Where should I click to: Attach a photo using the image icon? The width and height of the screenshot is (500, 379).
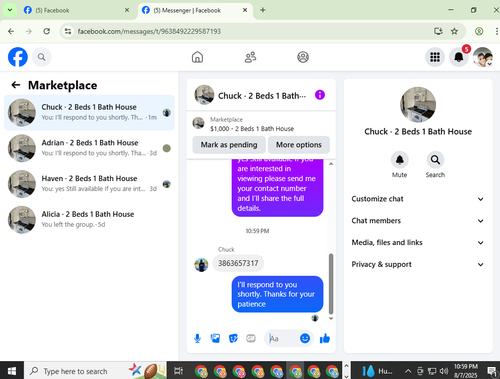click(215, 339)
